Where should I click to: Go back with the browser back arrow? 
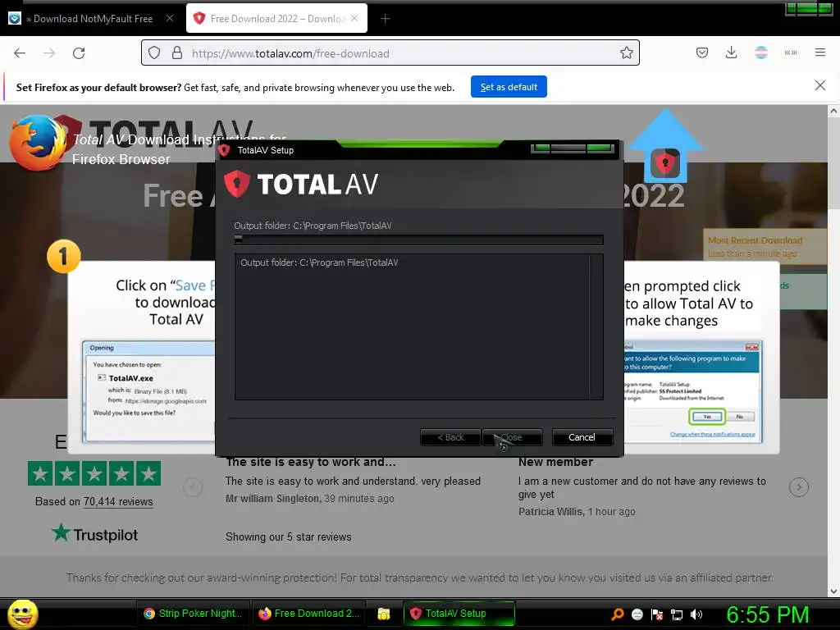pos(20,53)
